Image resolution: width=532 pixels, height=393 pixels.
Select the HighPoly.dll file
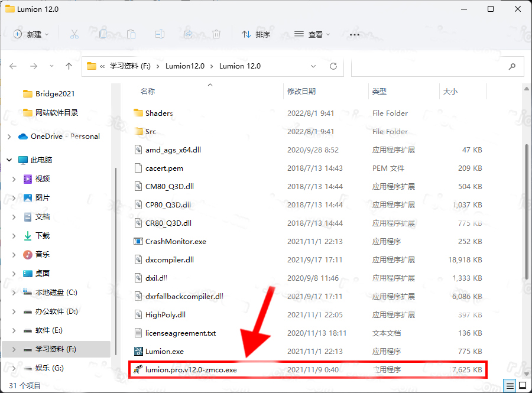(x=166, y=314)
